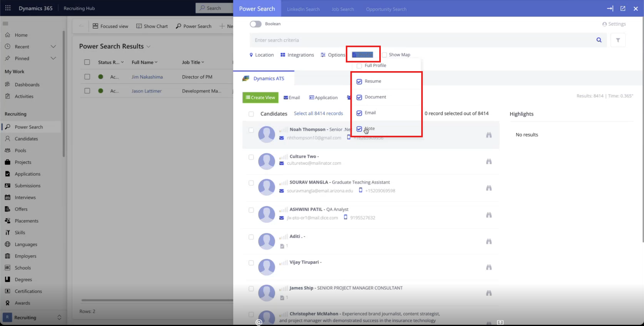Select the Dynamics ATS tab
The height and width of the screenshot is (326, 644).
click(264, 78)
